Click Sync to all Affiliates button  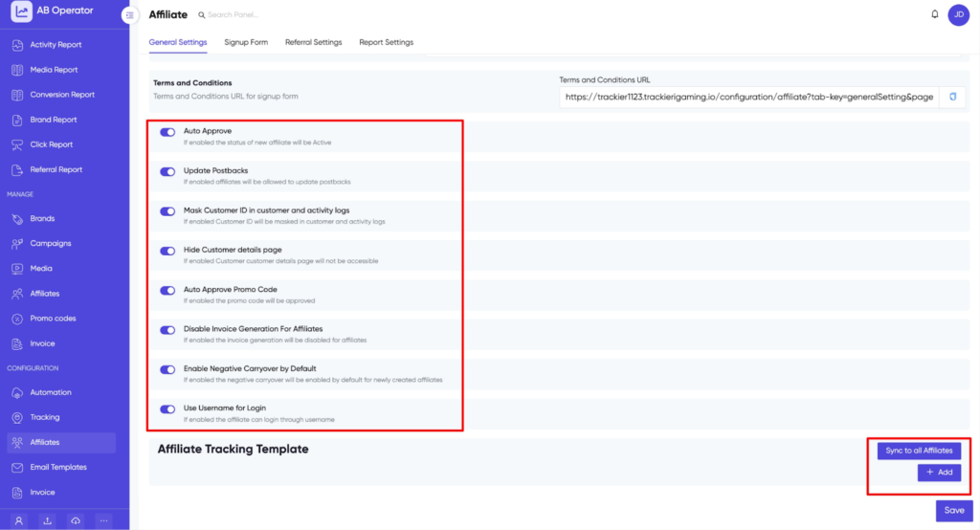[x=919, y=451]
